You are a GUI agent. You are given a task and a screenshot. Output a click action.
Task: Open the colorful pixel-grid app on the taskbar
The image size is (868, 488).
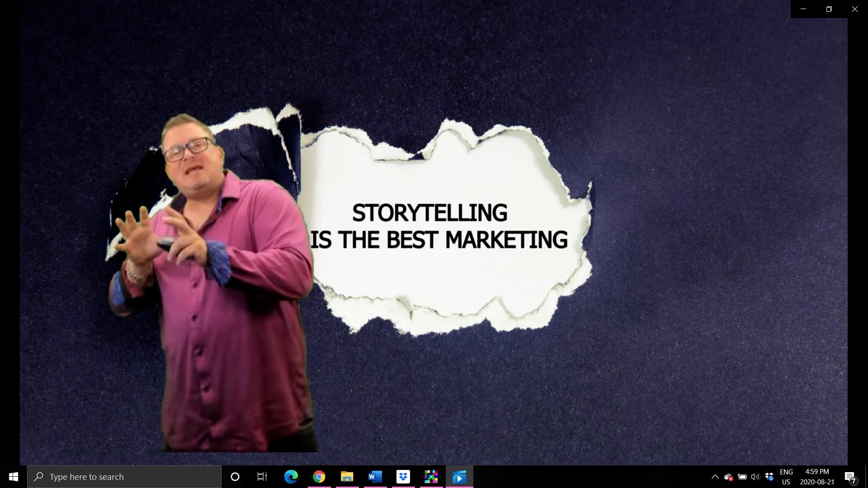click(431, 477)
